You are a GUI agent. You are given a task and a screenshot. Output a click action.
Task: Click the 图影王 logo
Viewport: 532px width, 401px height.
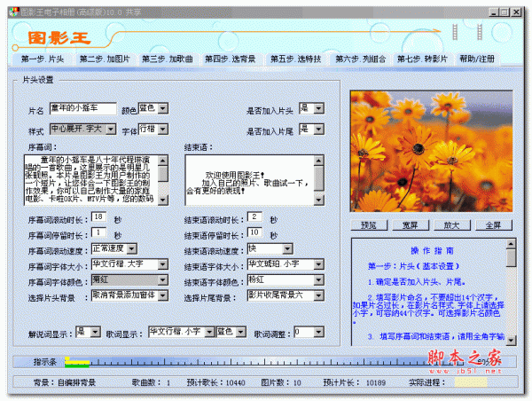59,38
